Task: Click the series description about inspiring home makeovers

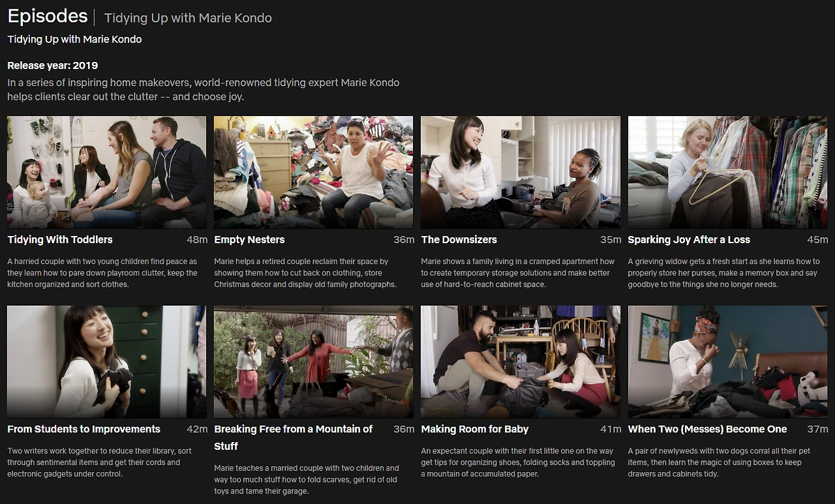Action: (204, 90)
